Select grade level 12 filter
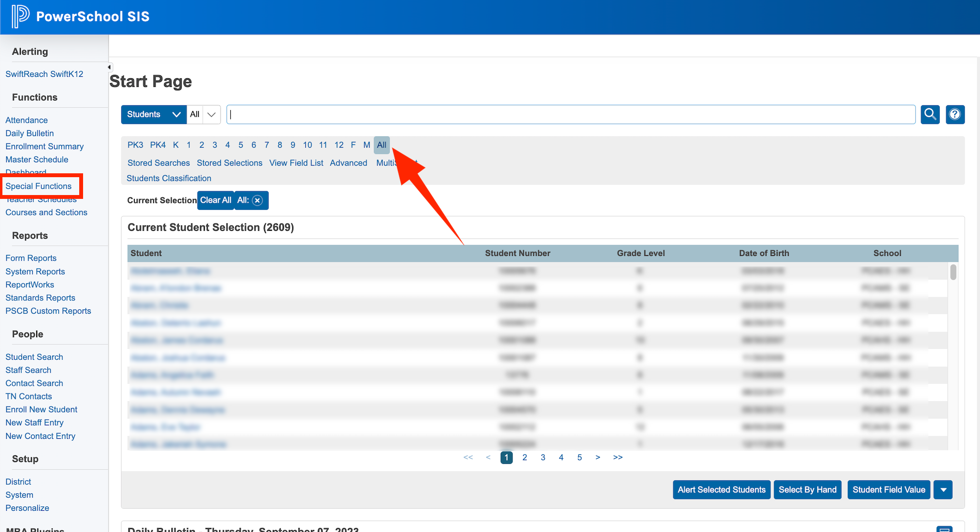The width and height of the screenshot is (980, 532). click(x=339, y=145)
